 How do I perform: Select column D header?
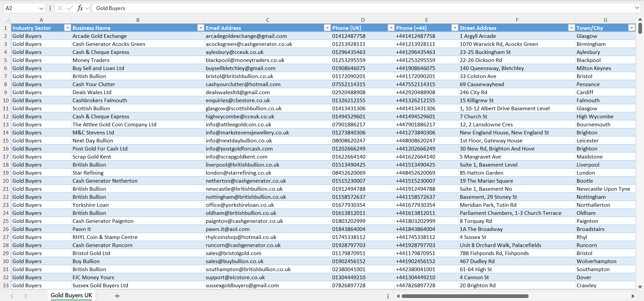click(363, 20)
